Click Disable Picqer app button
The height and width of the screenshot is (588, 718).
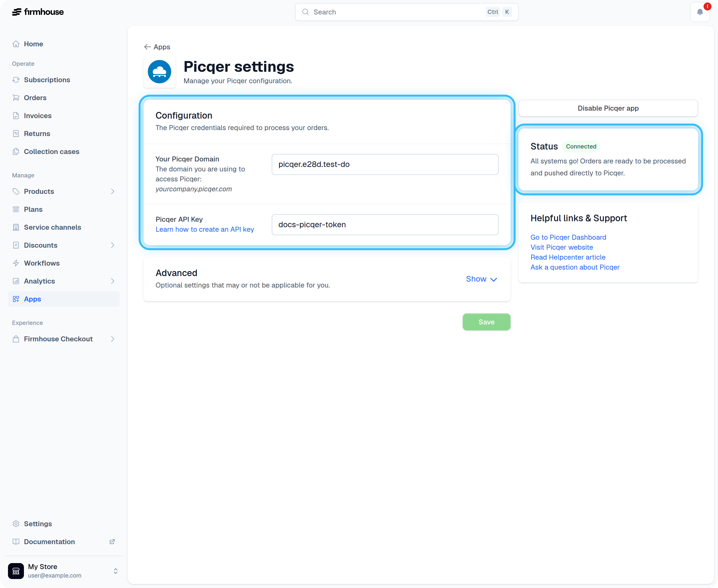pyautogui.click(x=608, y=108)
